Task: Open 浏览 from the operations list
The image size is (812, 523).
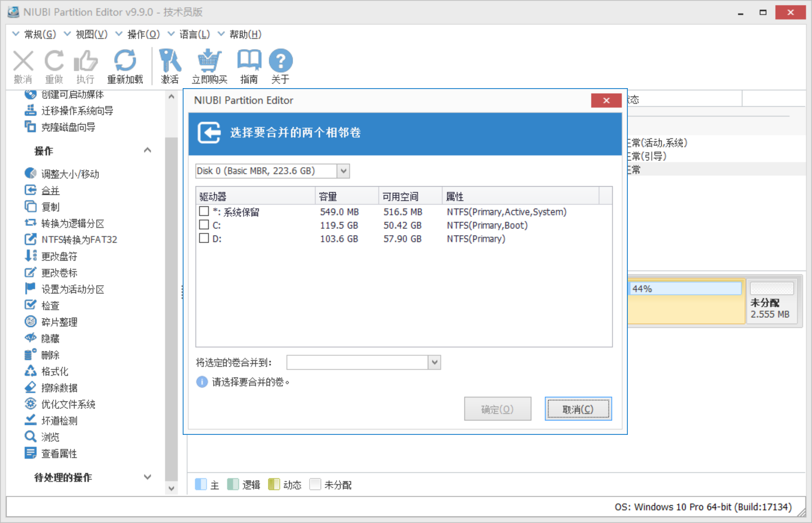Action: [42, 437]
